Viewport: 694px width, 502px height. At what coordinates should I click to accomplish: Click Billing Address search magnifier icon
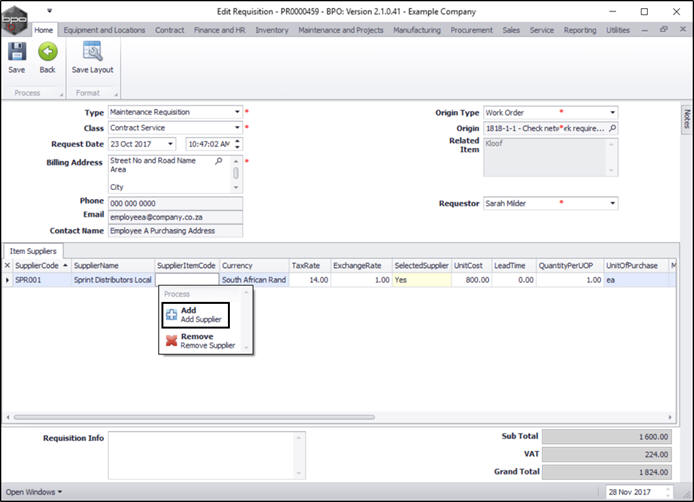pyautogui.click(x=219, y=161)
